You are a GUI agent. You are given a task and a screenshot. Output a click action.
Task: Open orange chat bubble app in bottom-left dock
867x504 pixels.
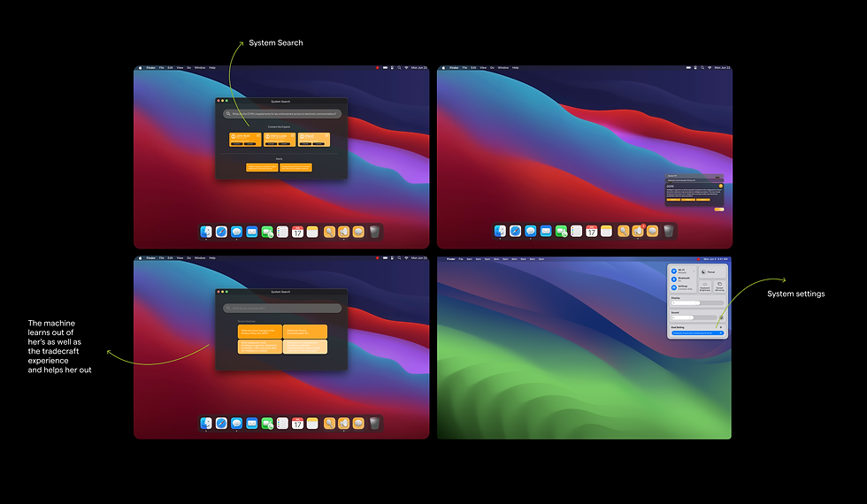click(358, 424)
